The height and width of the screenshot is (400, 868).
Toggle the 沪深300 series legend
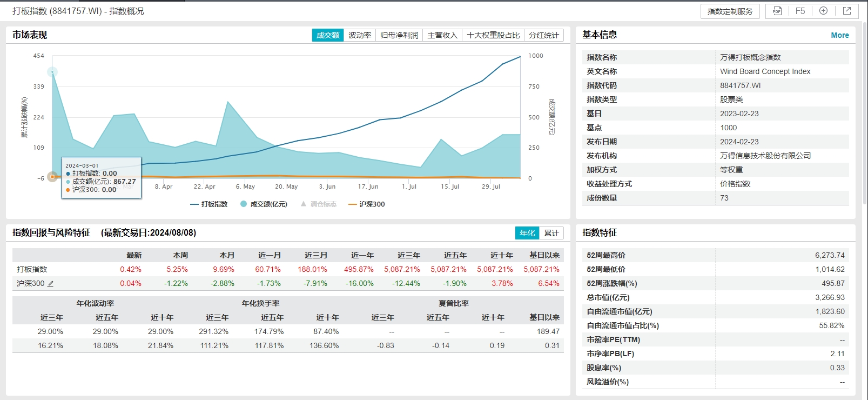click(367, 204)
